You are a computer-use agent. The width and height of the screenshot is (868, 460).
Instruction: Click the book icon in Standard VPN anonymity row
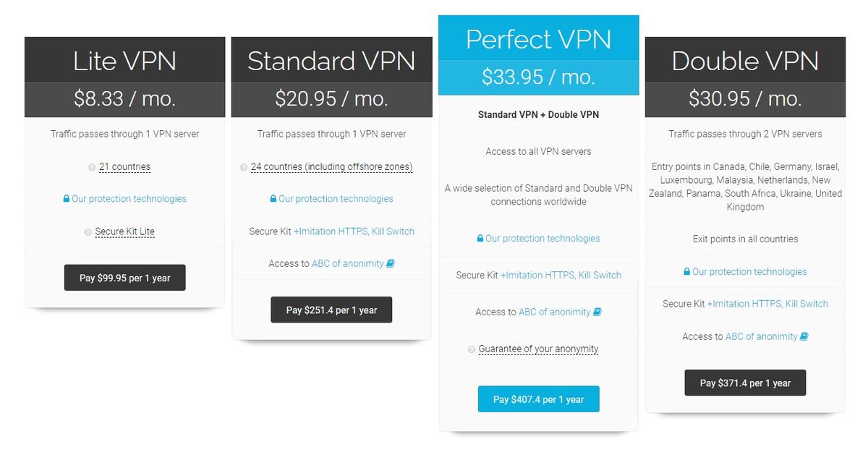pos(392,263)
